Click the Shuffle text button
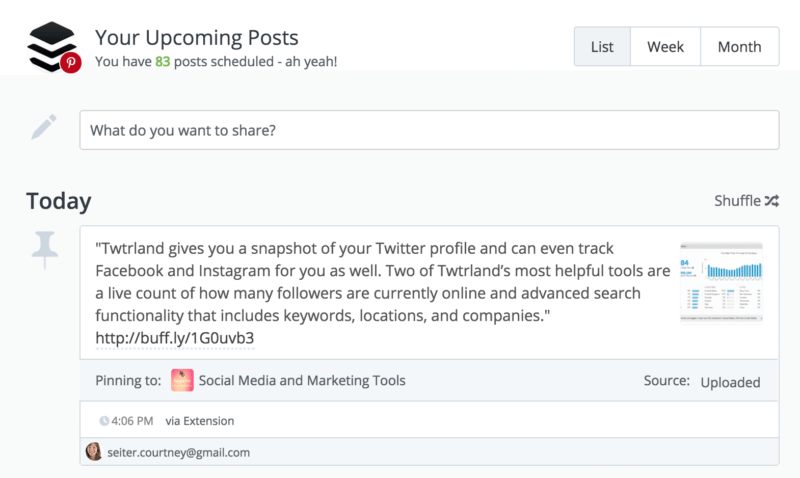 click(737, 201)
